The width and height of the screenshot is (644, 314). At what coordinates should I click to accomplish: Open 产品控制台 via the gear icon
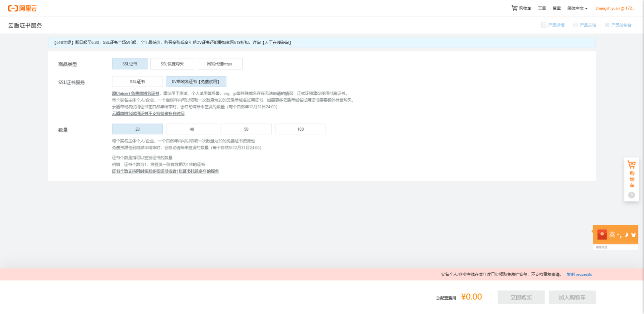pyautogui.click(x=606, y=25)
